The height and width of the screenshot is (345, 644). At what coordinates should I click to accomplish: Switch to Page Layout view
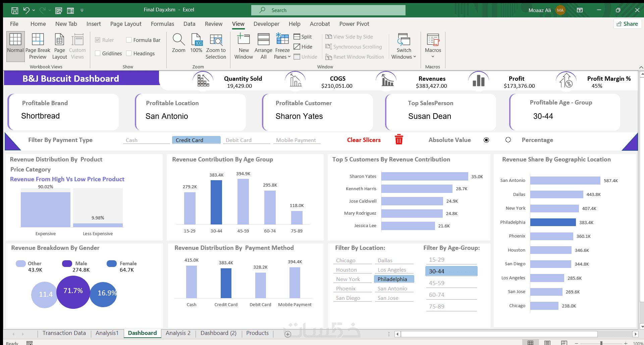tap(59, 46)
